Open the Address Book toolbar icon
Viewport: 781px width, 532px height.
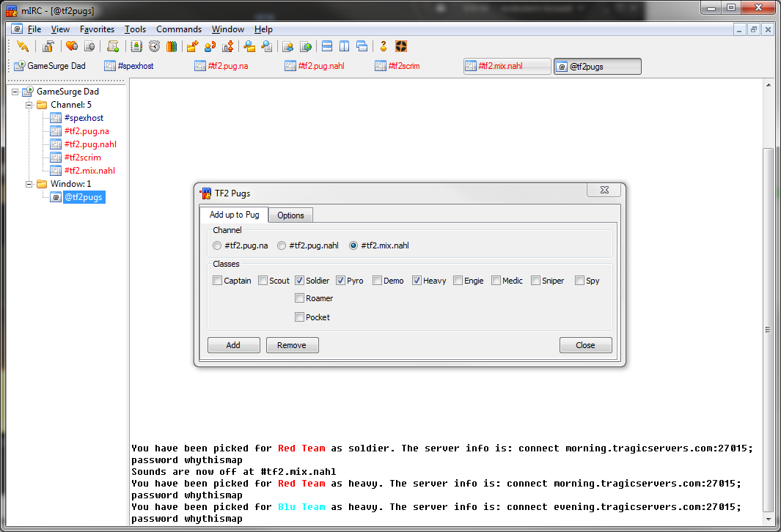tap(136, 46)
